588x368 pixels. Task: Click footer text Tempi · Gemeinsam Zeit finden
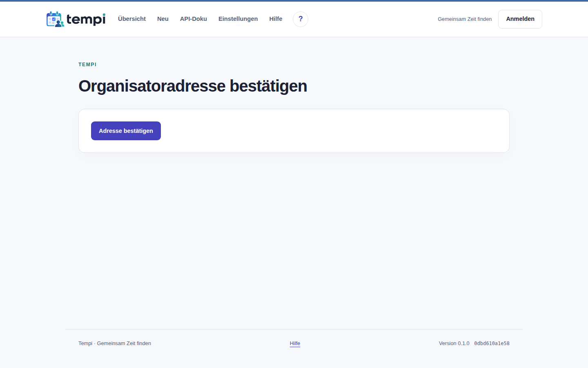pos(115,343)
